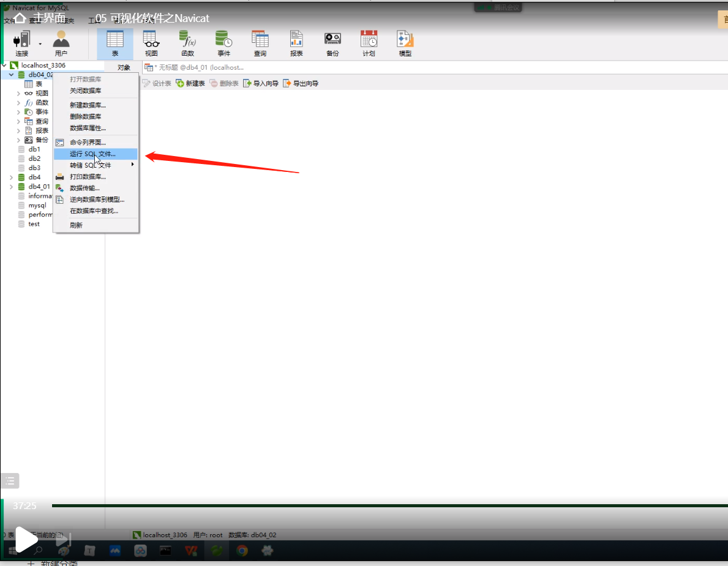Click the 设计表 button
Viewport: 728px width, 566px height.
(157, 83)
